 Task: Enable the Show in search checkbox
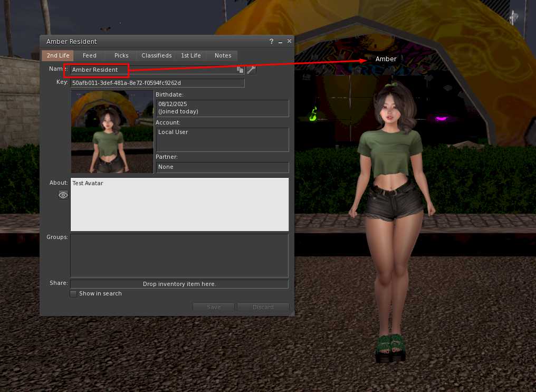pos(73,293)
